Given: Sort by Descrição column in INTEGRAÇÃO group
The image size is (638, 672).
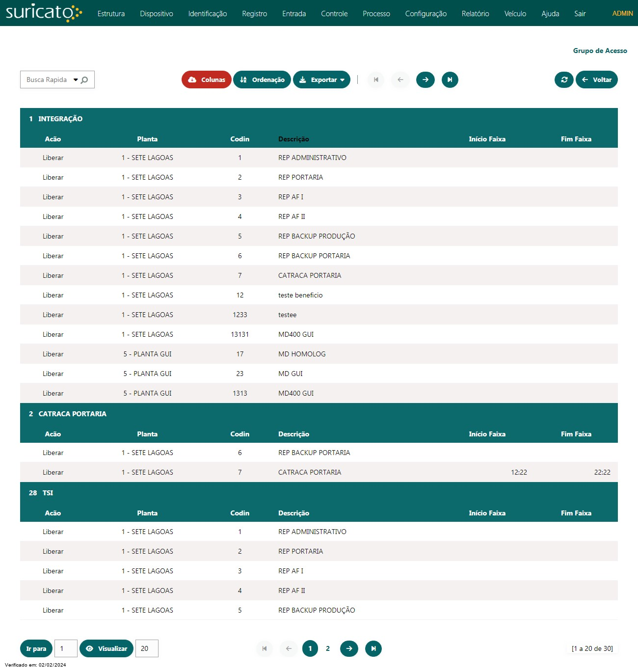Looking at the screenshot, I should (x=293, y=139).
